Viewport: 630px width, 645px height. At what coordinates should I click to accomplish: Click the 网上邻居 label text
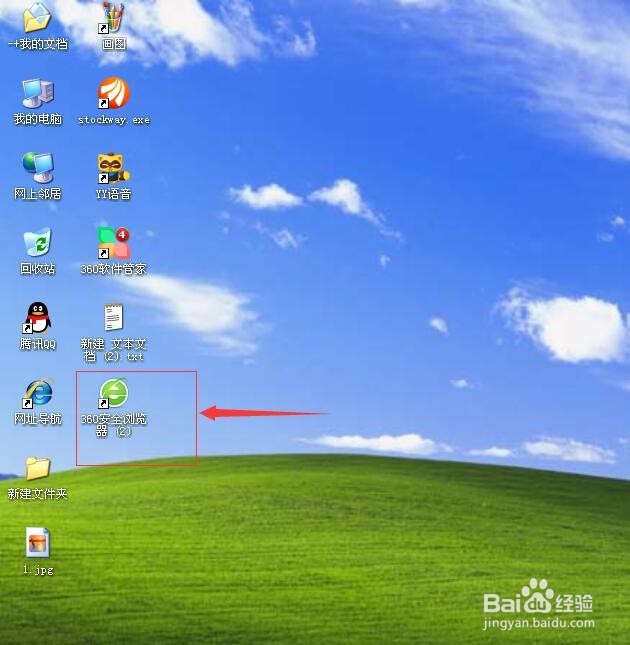coord(38,194)
